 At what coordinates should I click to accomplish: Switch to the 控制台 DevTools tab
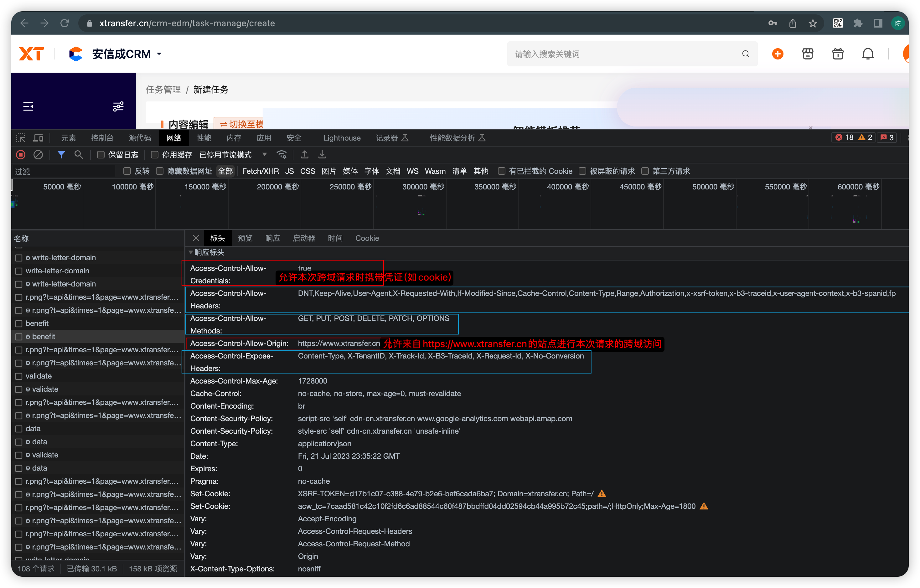pyautogui.click(x=102, y=138)
